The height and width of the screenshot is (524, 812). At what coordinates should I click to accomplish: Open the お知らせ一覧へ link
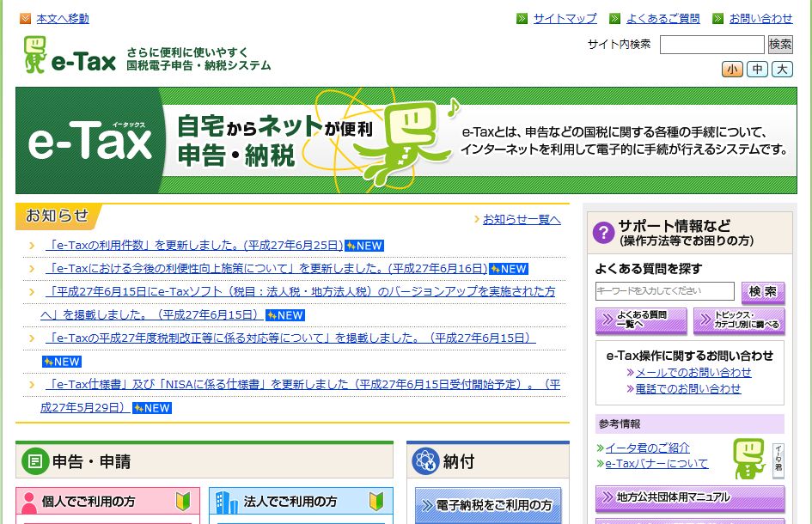click(x=522, y=220)
